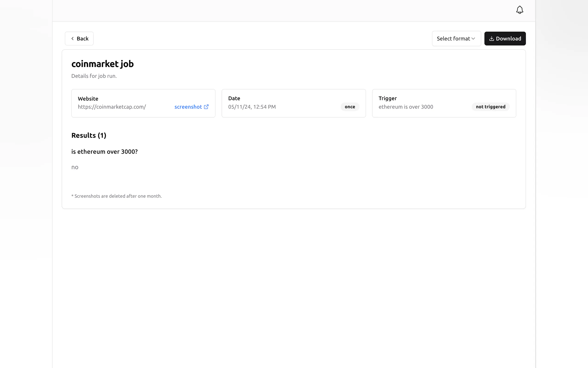Click the 'is ethereum over 3000?' question
This screenshot has width=588, height=368.
pos(105,152)
